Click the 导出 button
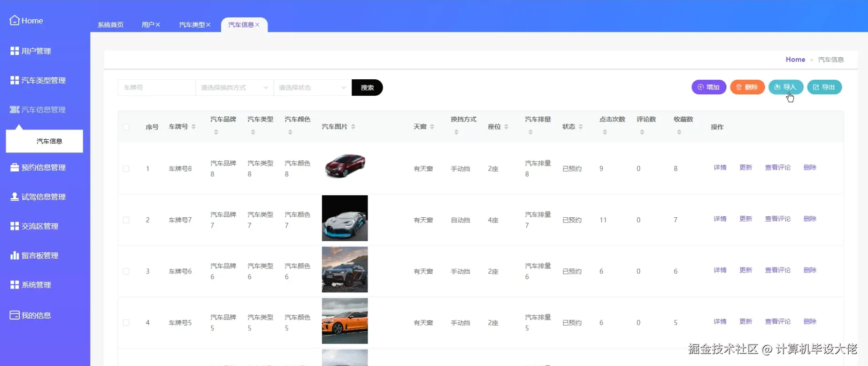 point(824,87)
